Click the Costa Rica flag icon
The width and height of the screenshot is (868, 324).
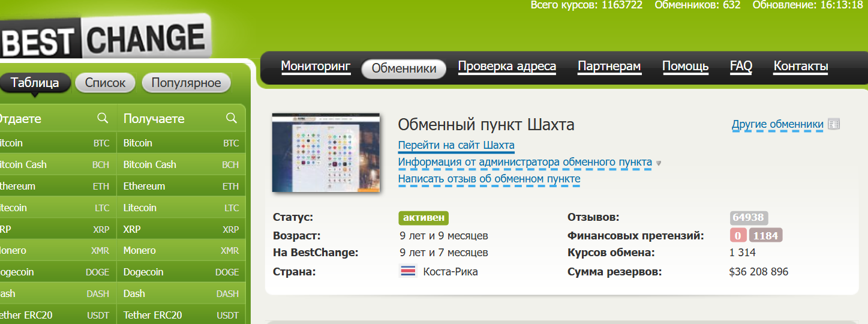[x=408, y=272]
